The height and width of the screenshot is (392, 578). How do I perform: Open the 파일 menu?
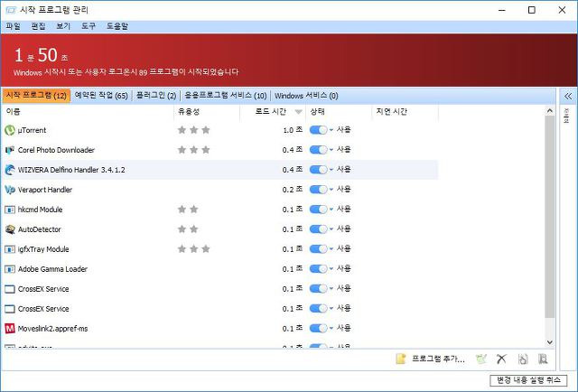coord(14,26)
